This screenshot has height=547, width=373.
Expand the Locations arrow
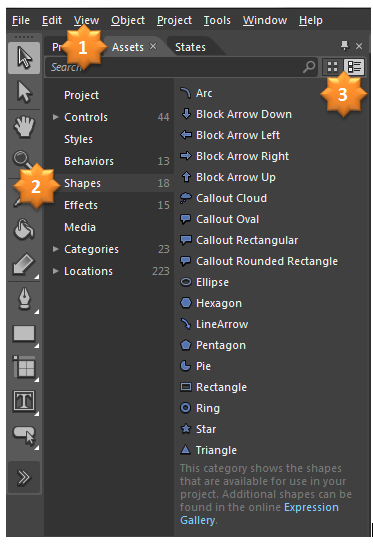[55, 271]
